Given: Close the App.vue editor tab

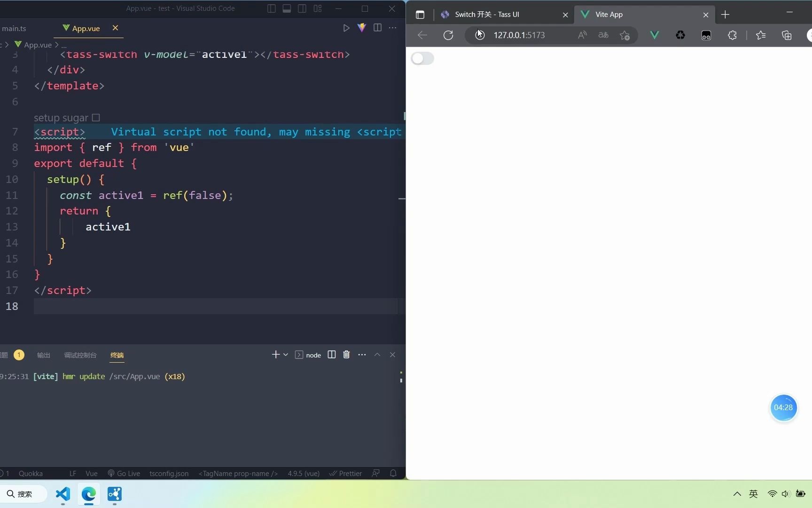Looking at the screenshot, I should [x=115, y=28].
